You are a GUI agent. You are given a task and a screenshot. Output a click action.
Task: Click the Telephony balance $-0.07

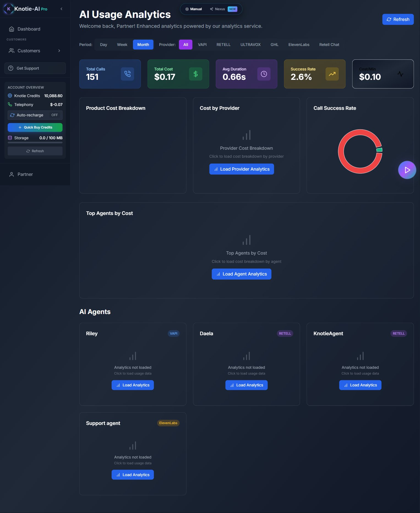(x=56, y=105)
